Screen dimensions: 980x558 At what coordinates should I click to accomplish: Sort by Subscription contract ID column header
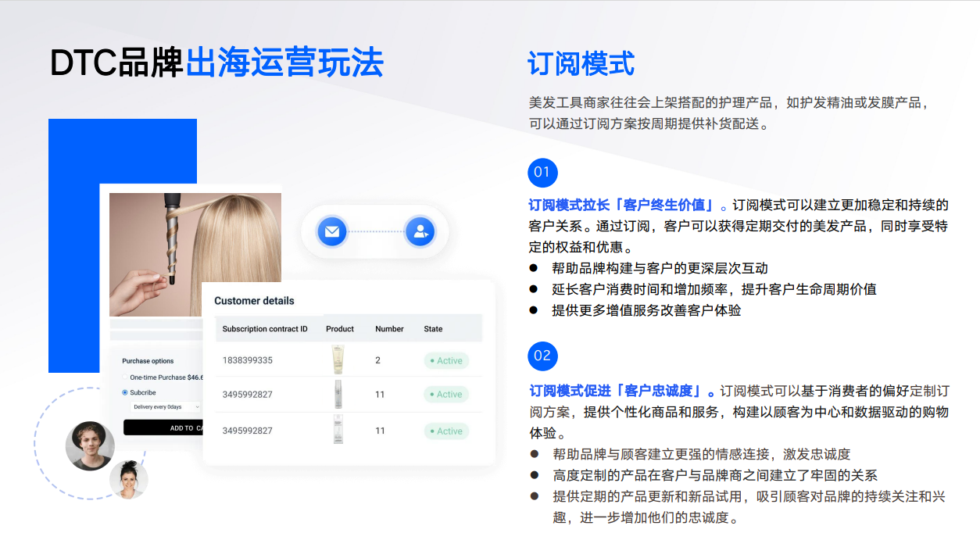pos(265,329)
